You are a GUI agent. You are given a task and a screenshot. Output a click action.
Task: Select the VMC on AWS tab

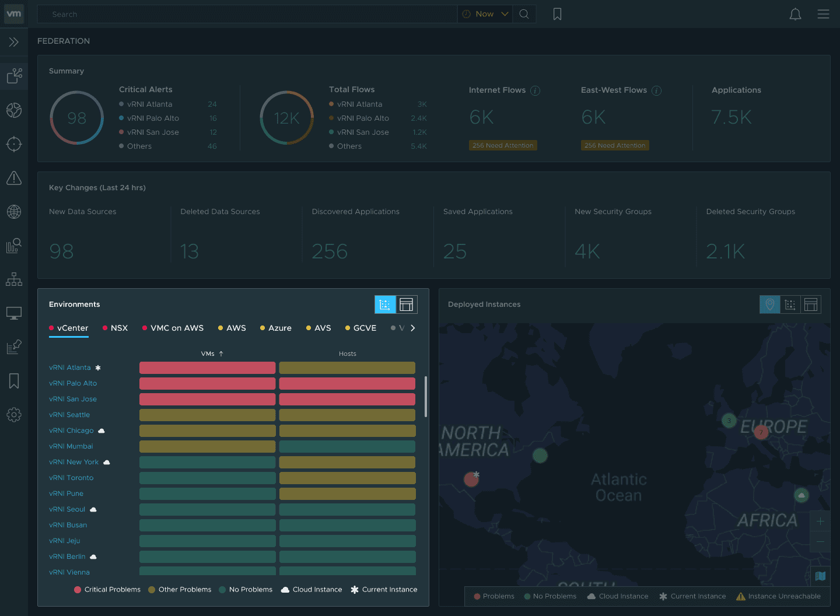tap(173, 328)
